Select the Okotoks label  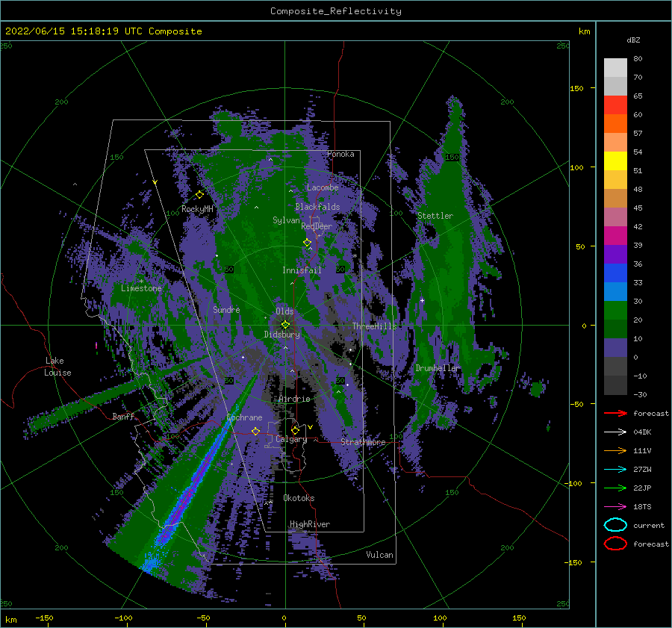click(x=299, y=498)
